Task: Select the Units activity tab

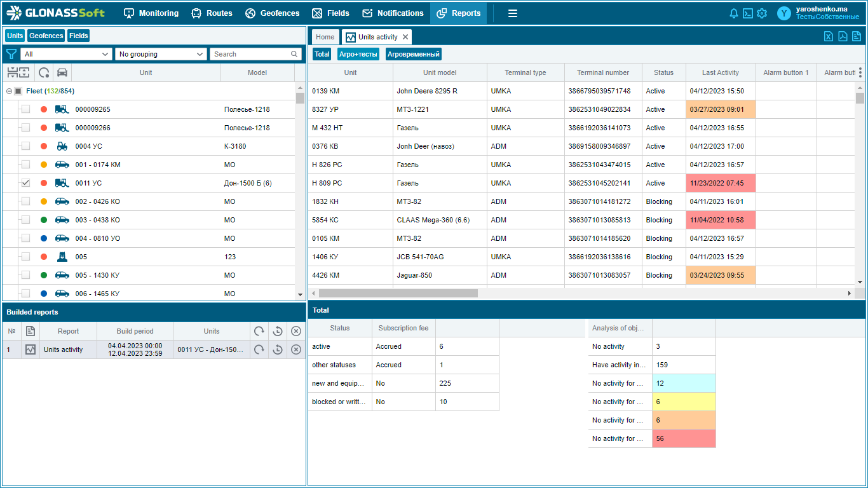Action: pos(377,37)
